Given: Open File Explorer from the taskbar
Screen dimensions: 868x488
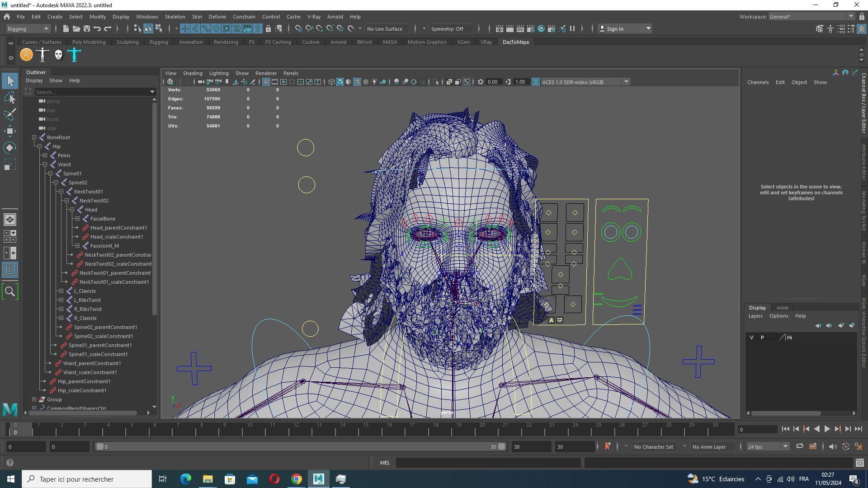Looking at the screenshot, I should (x=208, y=479).
